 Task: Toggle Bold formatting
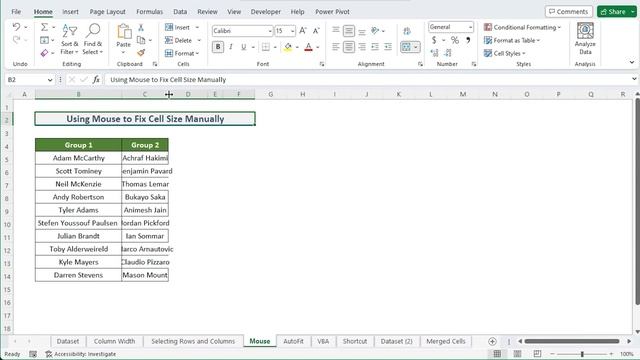[x=218, y=47]
